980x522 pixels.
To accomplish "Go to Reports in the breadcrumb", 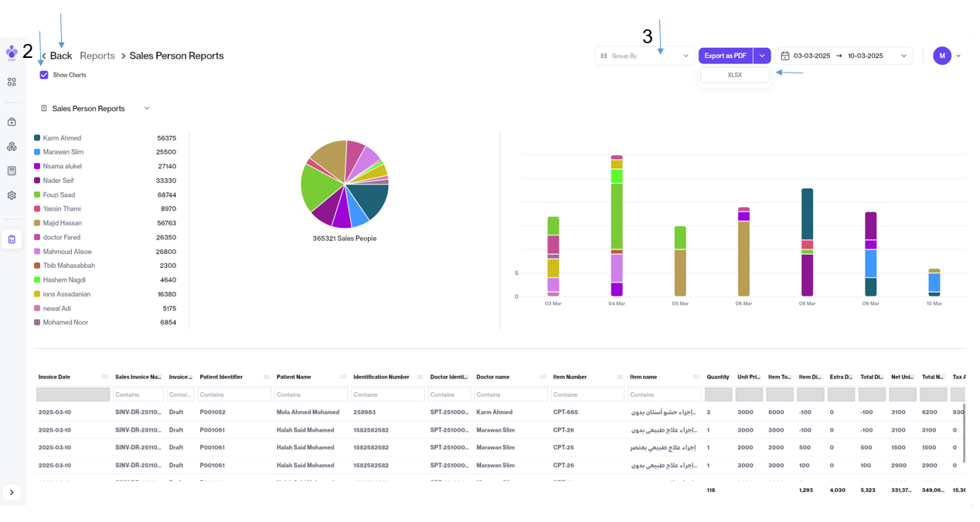I will [x=97, y=56].
